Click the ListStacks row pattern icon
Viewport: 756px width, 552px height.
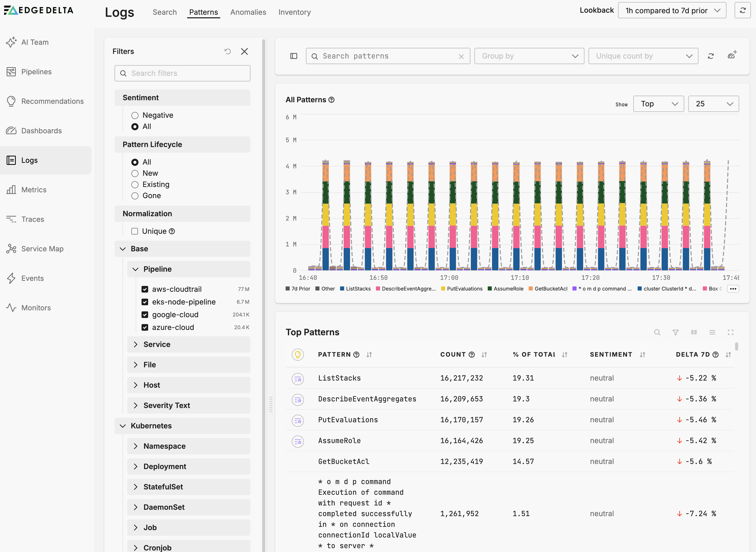[298, 379]
